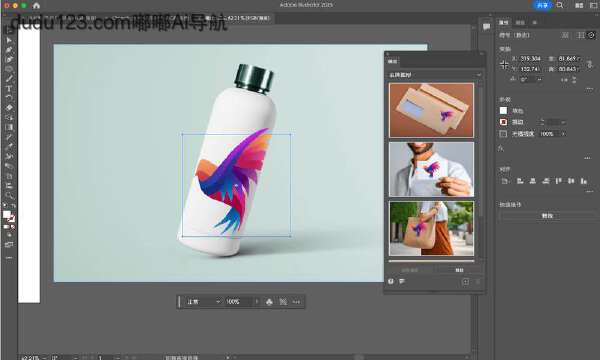Open the blend mode dropdown in the floating bar
Viewport: 600px width, 360px height.
pyautogui.click(x=203, y=302)
